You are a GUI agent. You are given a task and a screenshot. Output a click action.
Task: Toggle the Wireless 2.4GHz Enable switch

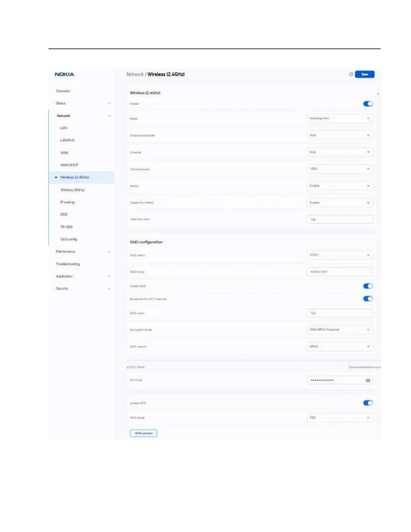pyautogui.click(x=368, y=104)
